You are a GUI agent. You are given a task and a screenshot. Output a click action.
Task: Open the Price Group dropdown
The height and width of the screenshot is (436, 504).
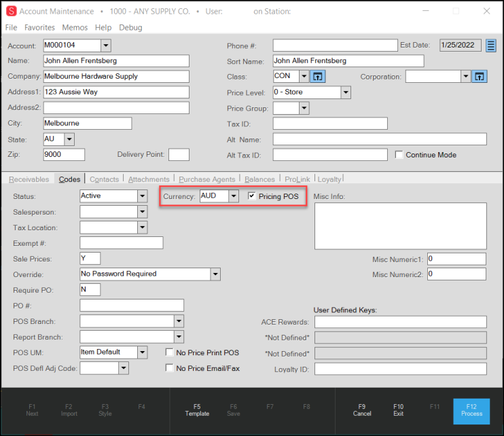point(304,108)
